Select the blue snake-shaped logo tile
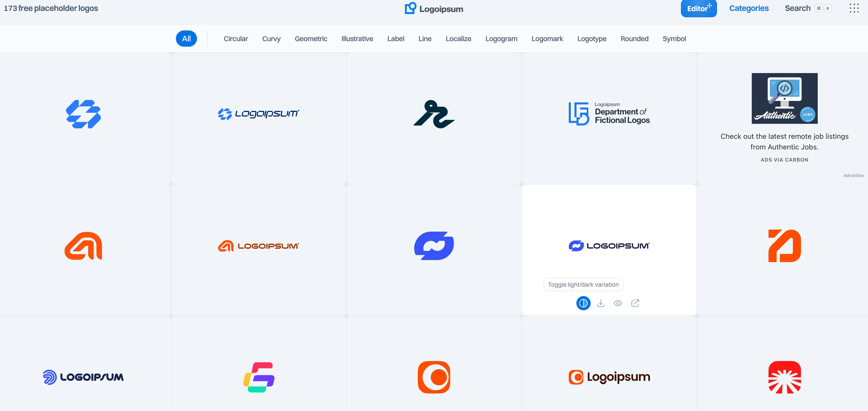 coord(434,118)
